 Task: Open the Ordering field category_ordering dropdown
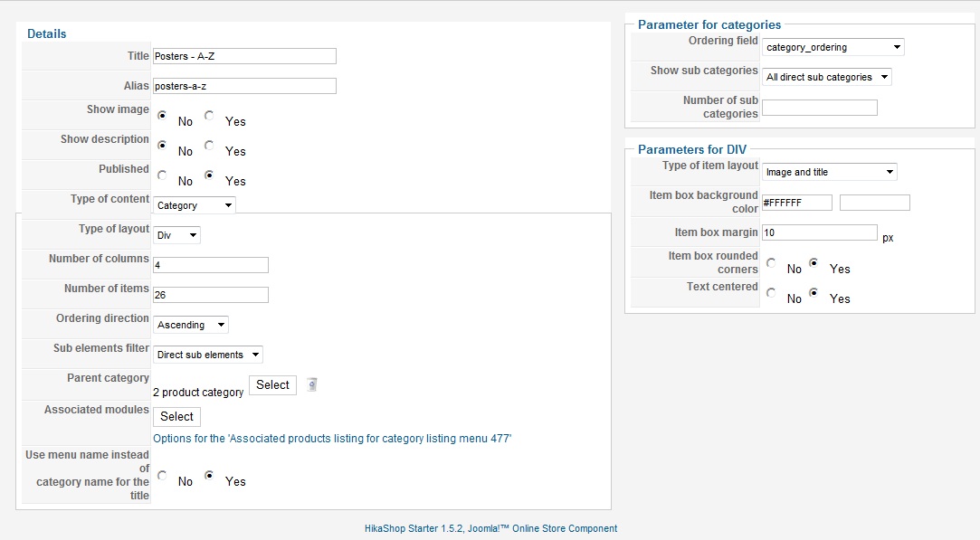(x=833, y=47)
